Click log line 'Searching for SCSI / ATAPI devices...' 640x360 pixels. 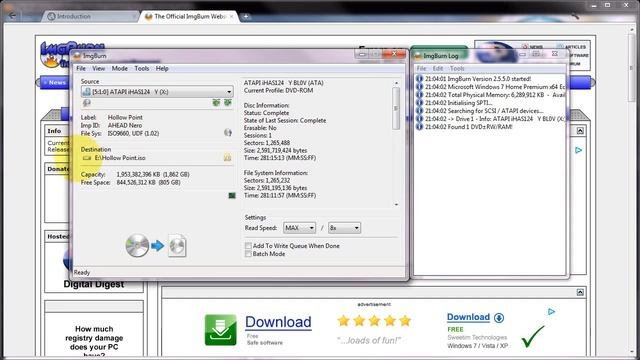[x=484, y=111]
